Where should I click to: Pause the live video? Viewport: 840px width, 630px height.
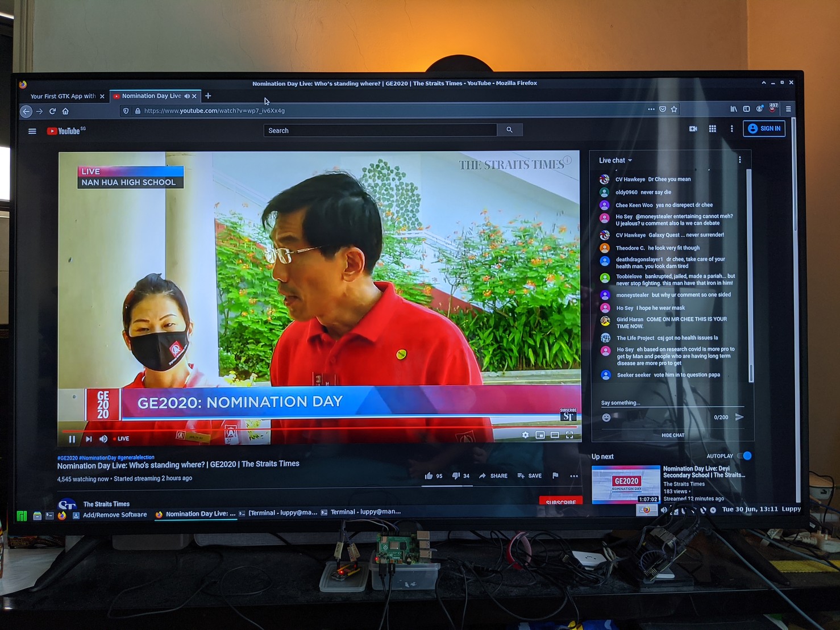72,439
